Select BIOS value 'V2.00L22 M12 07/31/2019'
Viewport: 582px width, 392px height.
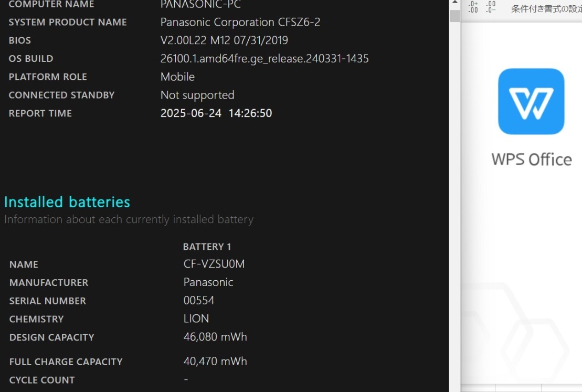224,40
